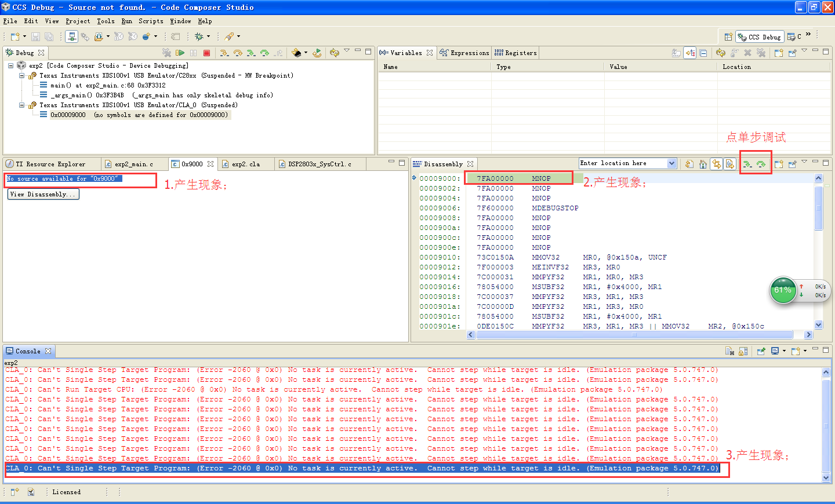Click the View Disassembly button
Screen dimensions: 835x504
pos(43,195)
